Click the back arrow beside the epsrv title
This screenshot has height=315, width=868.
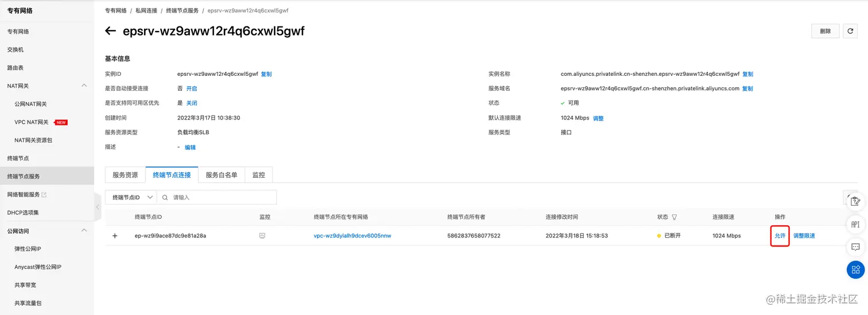click(x=110, y=31)
